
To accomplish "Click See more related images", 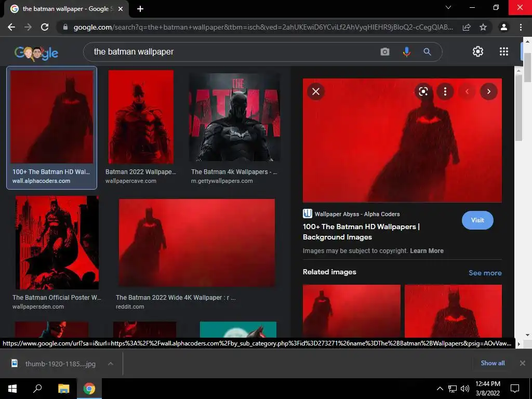I will coord(485,273).
